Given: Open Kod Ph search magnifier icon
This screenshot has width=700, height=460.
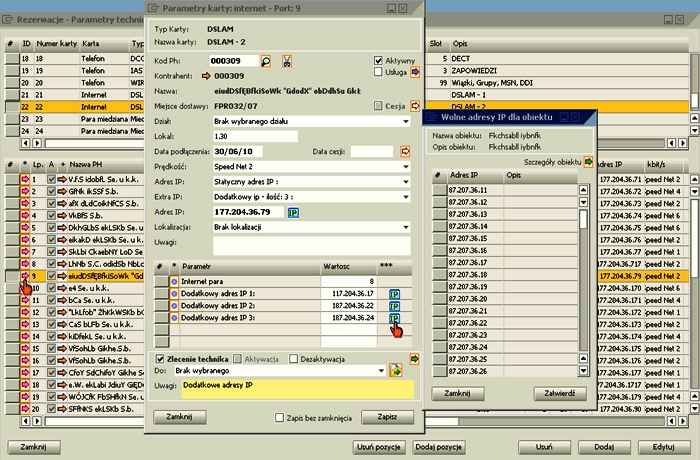Looking at the screenshot, I should pos(266,61).
